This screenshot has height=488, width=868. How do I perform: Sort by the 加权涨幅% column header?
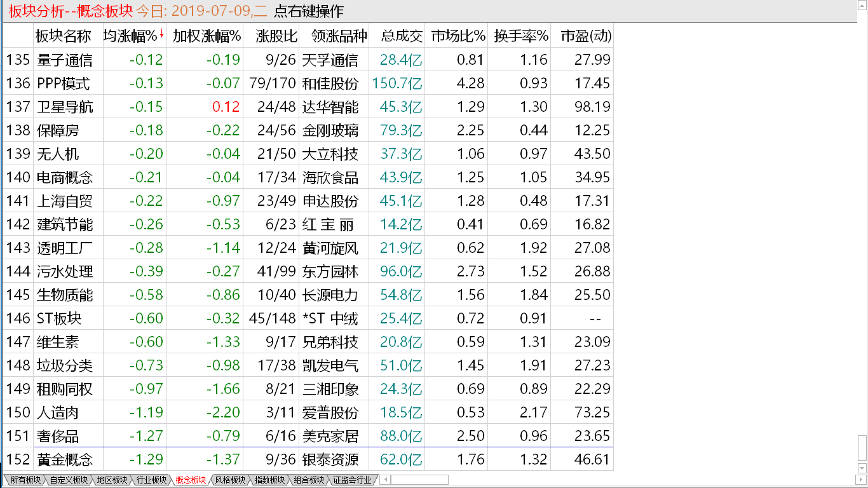(x=207, y=36)
